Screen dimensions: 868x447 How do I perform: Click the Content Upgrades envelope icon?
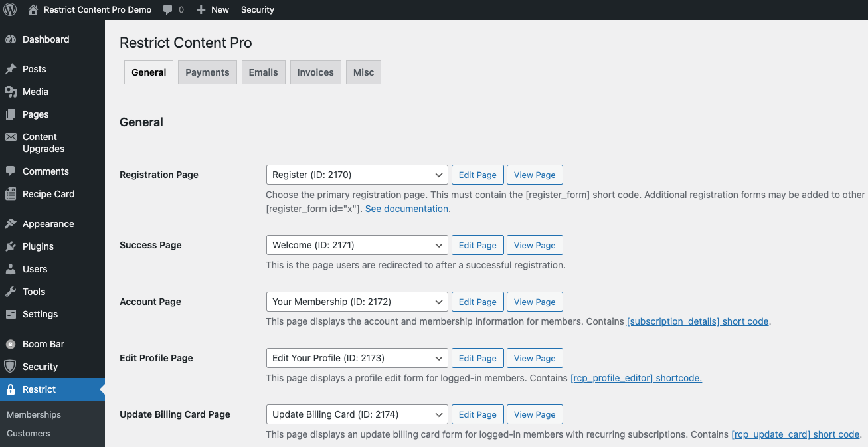[x=11, y=137]
